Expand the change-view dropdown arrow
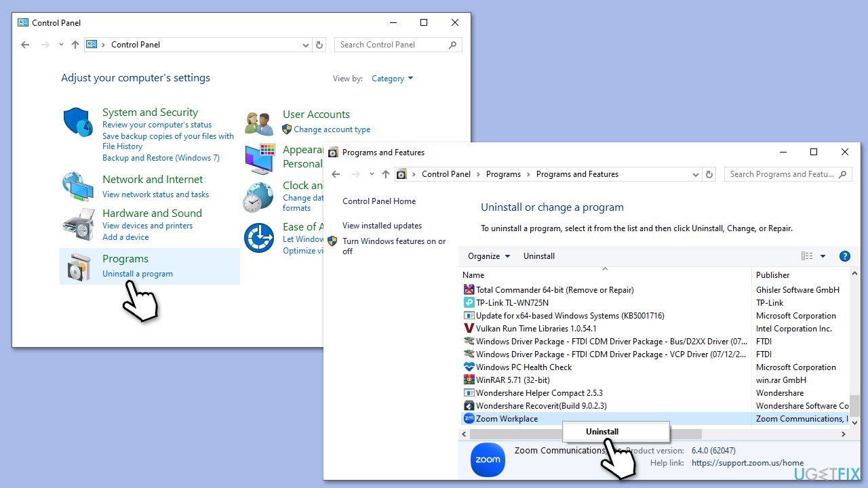Viewport: 868px width, 488px height. point(823,256)
